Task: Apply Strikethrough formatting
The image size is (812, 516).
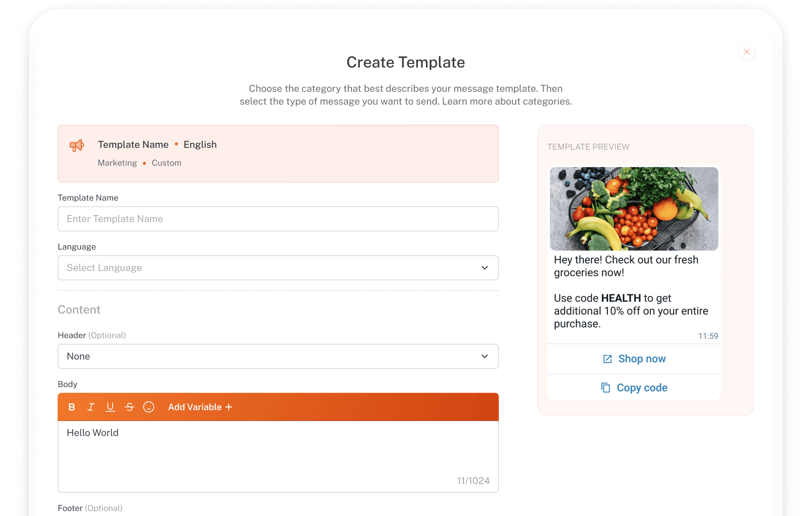Action: [x=129, y=407]
